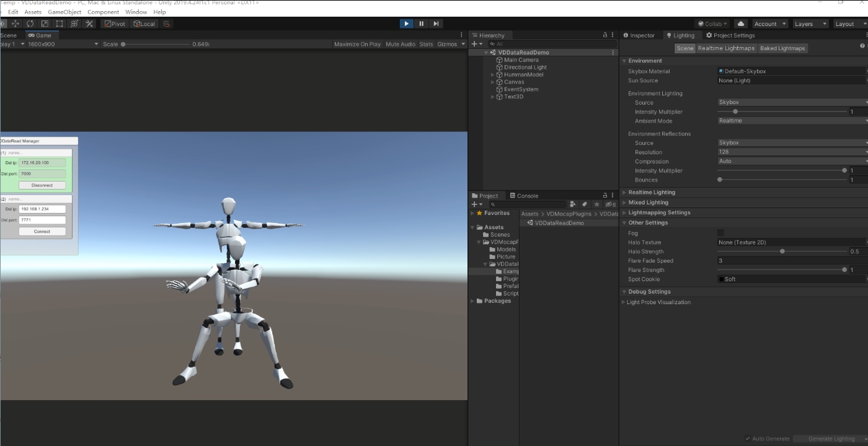This screenshot has height=446, width=868.
Task: Click the Hierarchy add plus button
Action: click(x=476, y=44)
